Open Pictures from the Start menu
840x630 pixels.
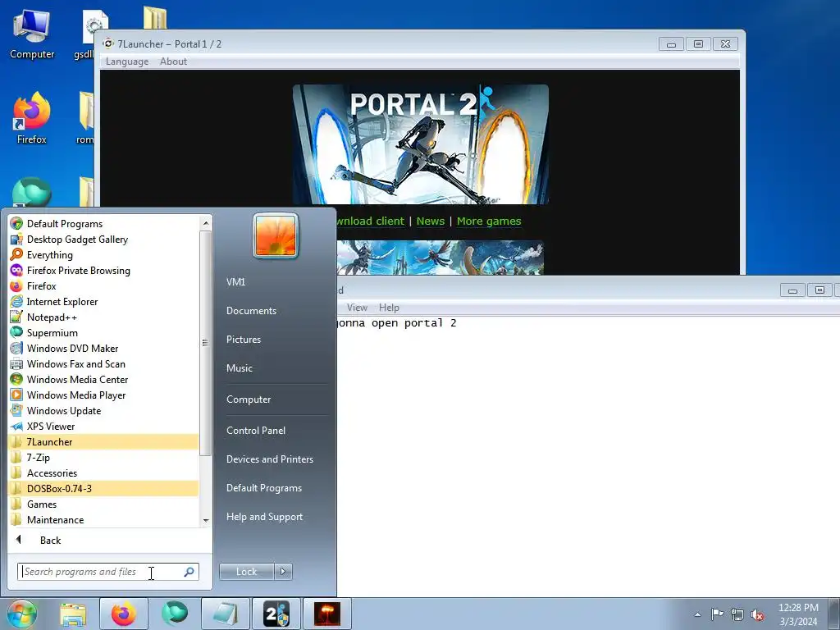[x=244, y=340]
